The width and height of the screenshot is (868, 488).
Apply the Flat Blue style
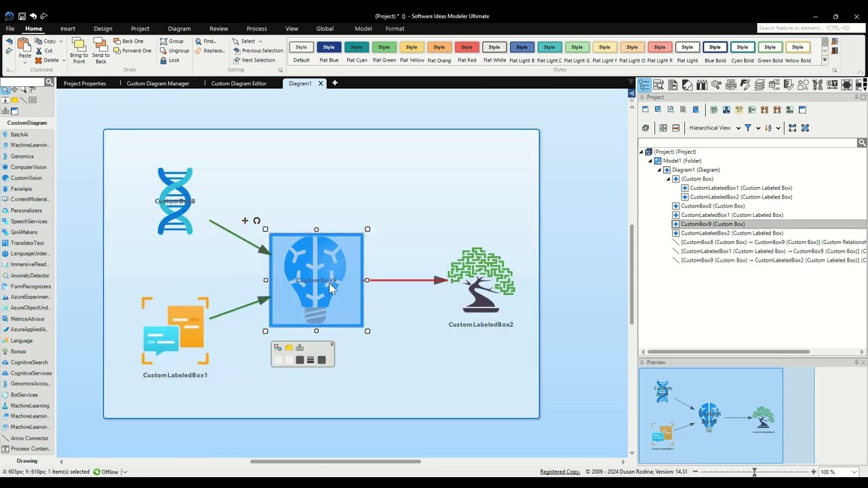329,52
